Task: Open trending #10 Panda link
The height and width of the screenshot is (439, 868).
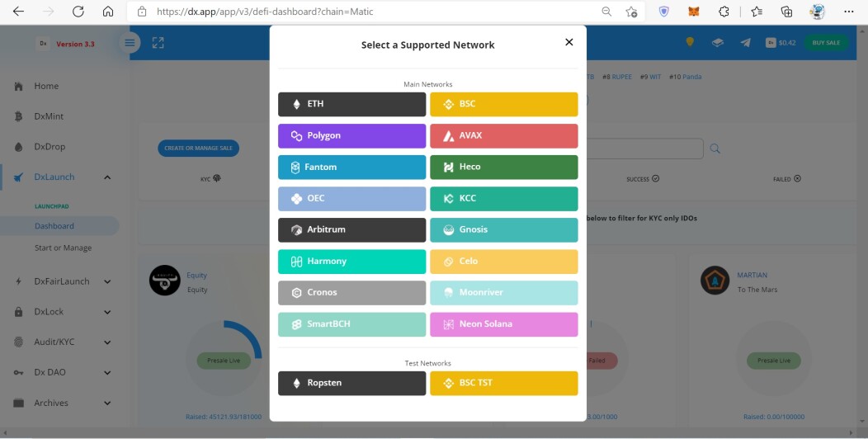Action: 686,77
